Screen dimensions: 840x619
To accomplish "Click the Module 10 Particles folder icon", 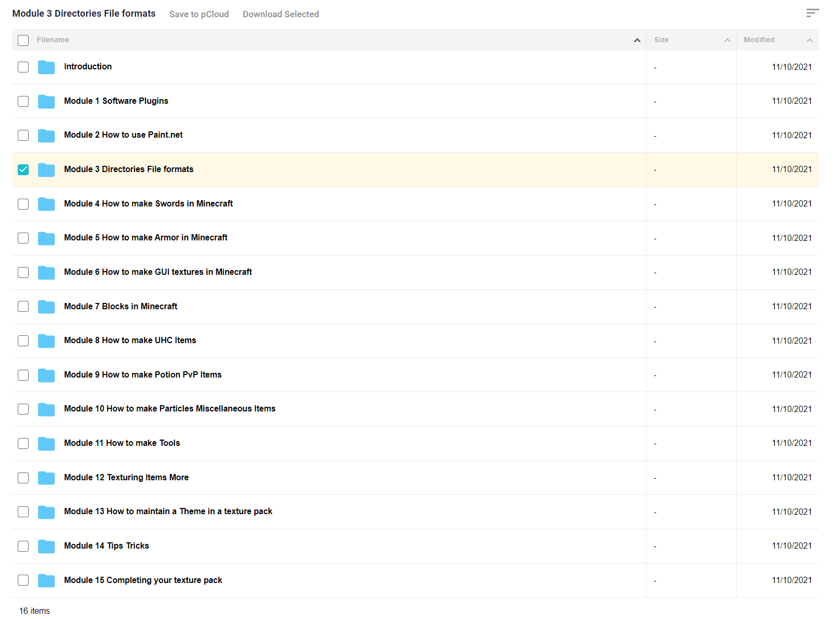I will tap(46, 409).
